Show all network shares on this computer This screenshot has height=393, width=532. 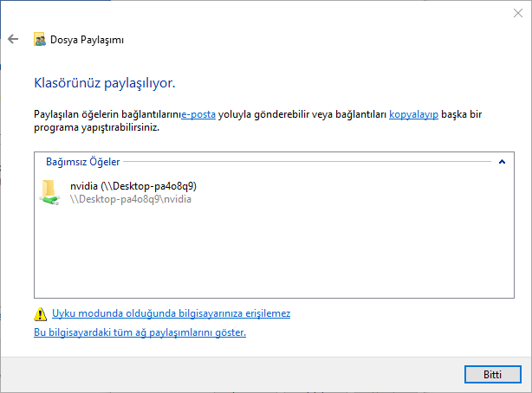[139, 332]
